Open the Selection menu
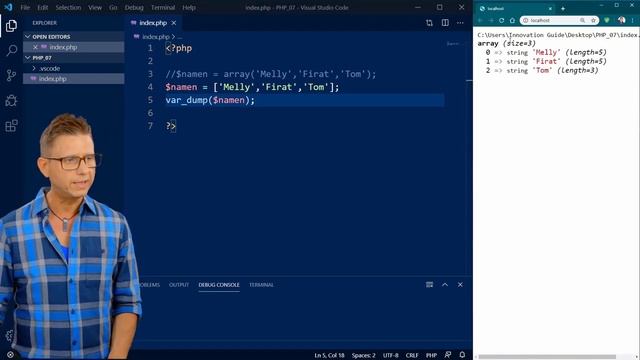The height and width of the screenshot is (360, 640). (x=68, y=7)
